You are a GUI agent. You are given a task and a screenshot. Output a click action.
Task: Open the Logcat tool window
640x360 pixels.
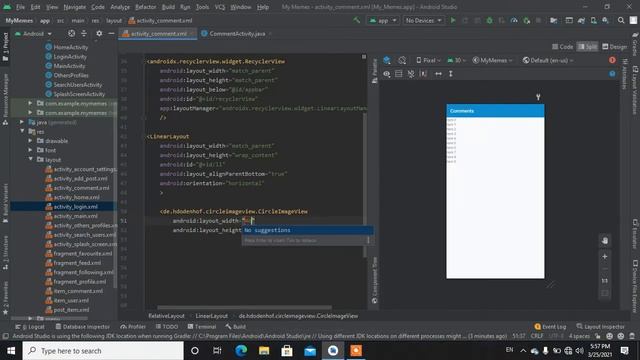click(x=30, y=327)
